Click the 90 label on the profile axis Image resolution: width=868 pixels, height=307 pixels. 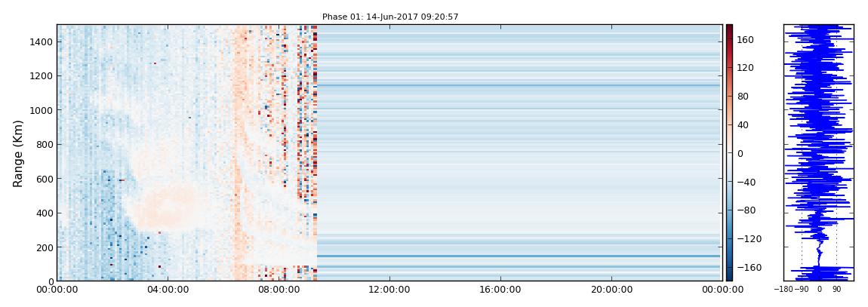(836, 289)
